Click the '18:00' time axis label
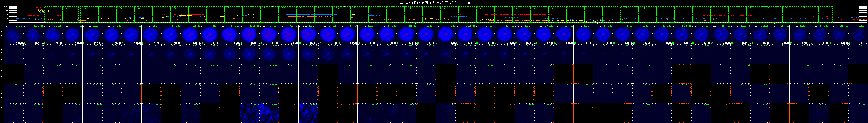This screenshot has height=123, width=868. coord(237,24)
